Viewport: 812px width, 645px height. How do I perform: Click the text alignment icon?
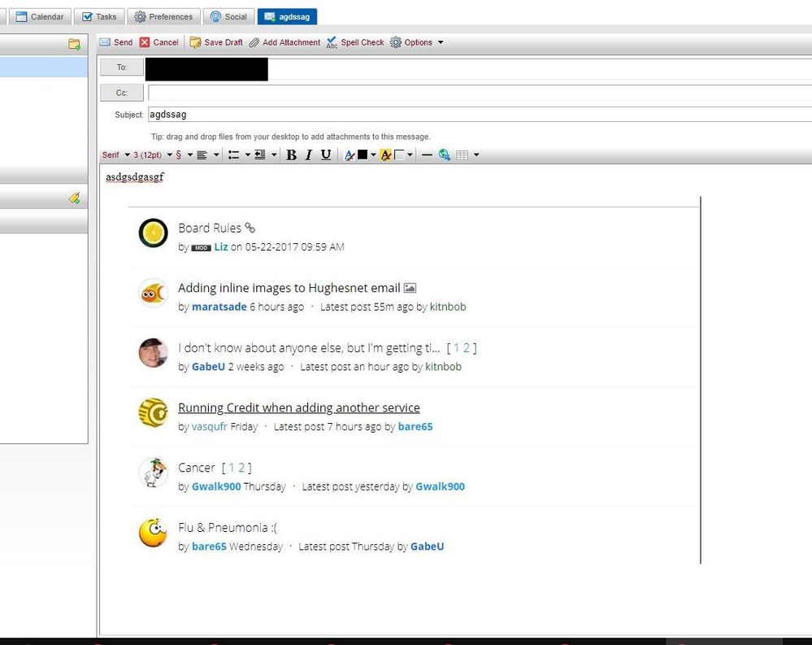(x=202, y=155)
